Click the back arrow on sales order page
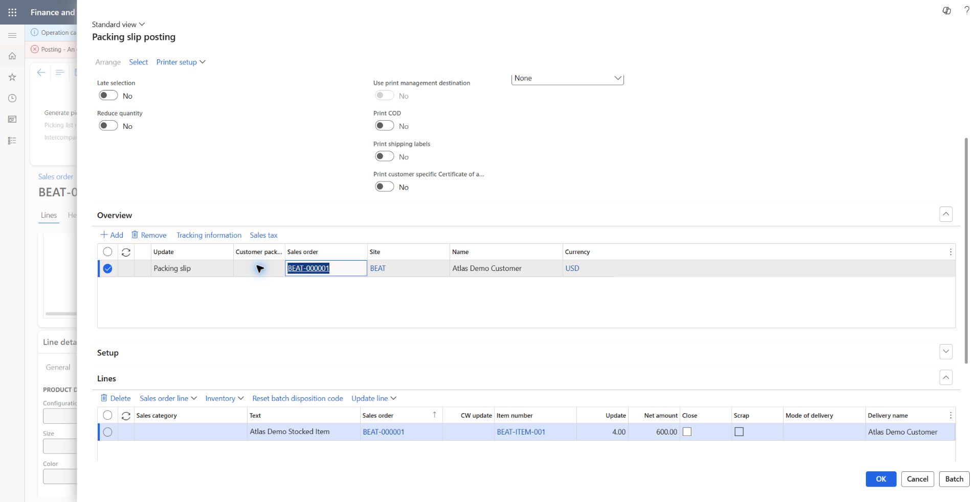This screenshot has width=980, height=502. pos(41,73)
